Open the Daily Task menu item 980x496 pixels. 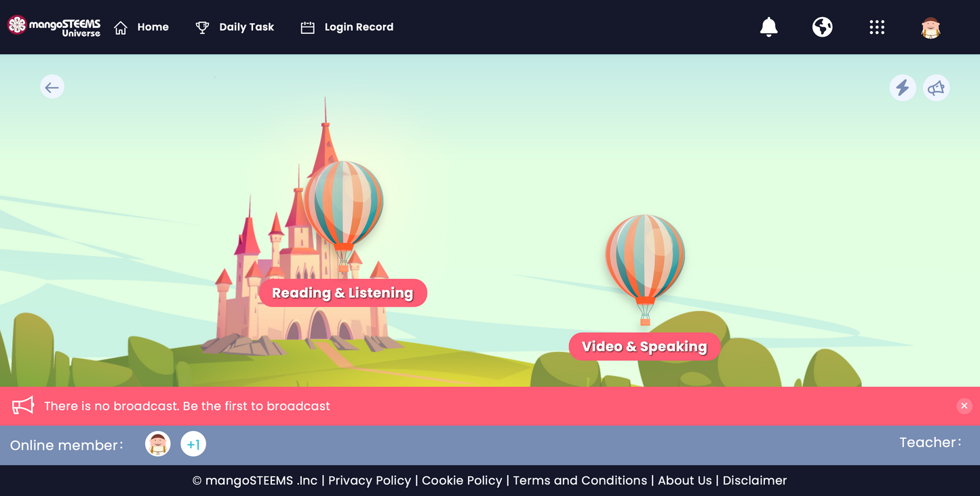[x=235, y=27]
